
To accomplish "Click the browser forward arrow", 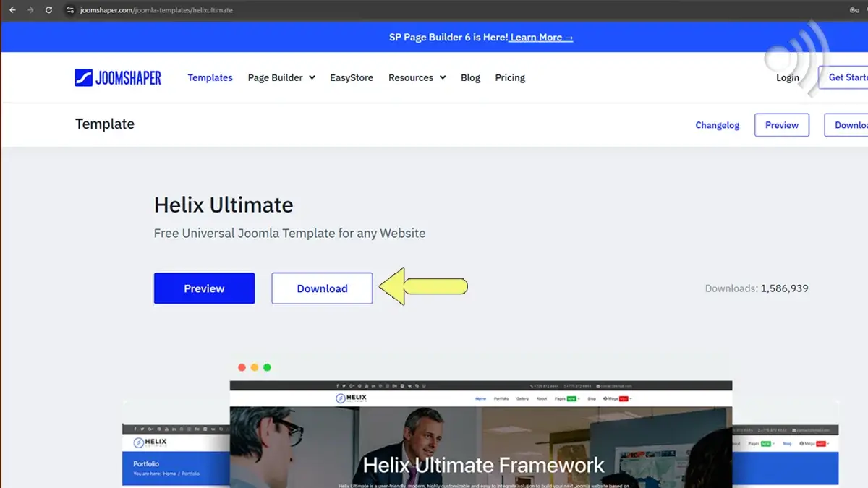I will click(x=30, y=10).
